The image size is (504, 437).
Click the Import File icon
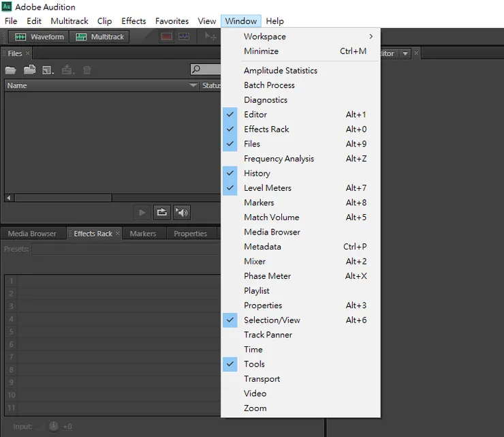coord(29,70)
